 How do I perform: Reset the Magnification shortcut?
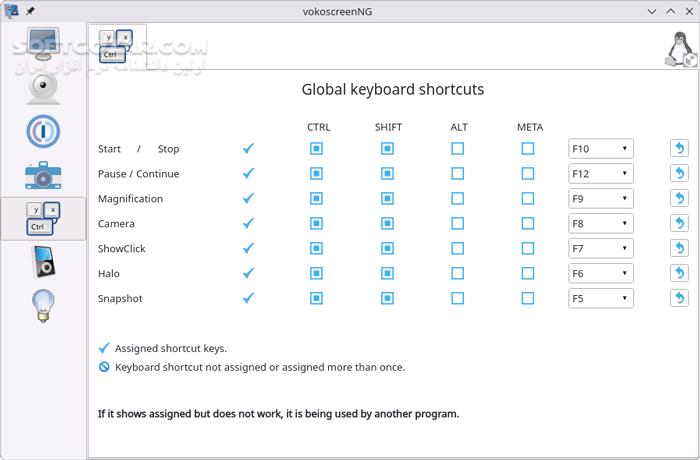(679, 198)
